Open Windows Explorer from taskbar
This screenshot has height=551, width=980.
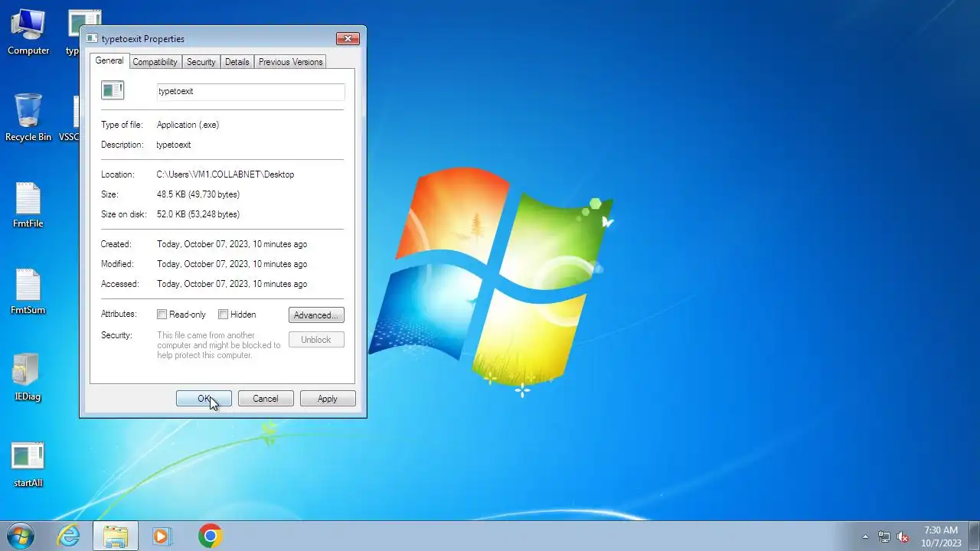[x=116, y=536]
